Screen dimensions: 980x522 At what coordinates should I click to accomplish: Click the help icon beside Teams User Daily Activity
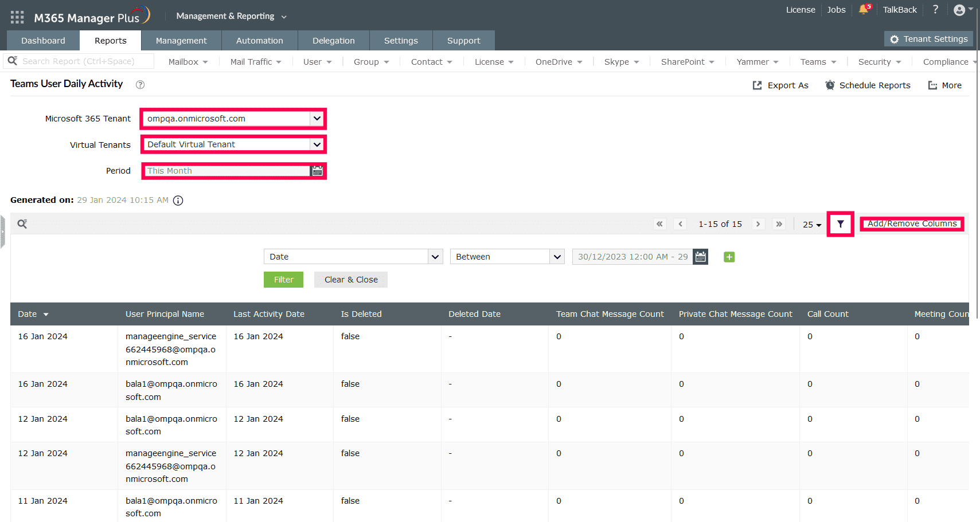coord(140,85)
